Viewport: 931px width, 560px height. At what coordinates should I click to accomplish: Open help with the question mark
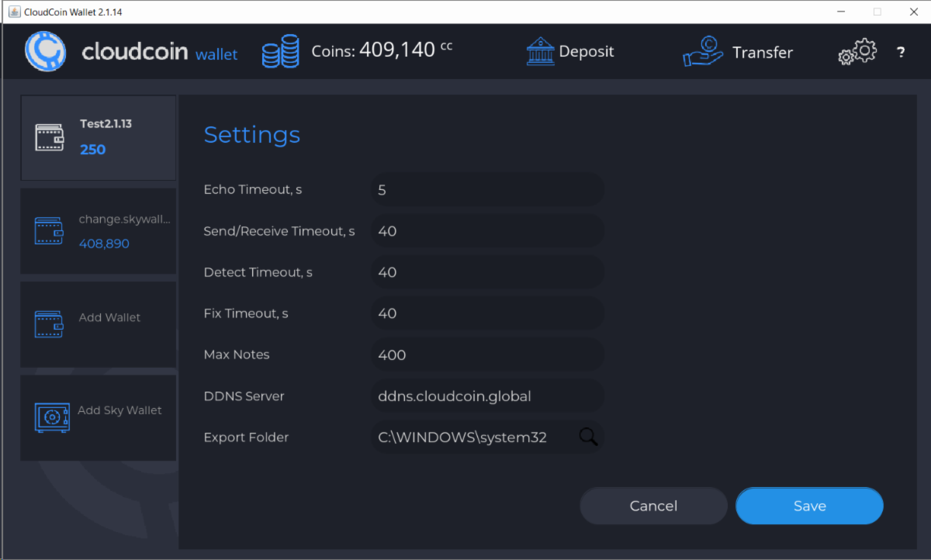901,53
